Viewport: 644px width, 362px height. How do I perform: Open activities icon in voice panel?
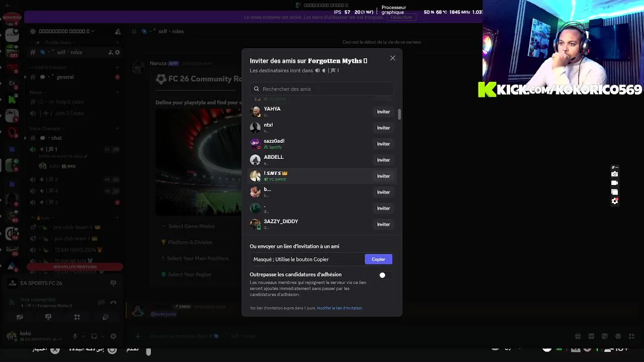tap(77, 317)
